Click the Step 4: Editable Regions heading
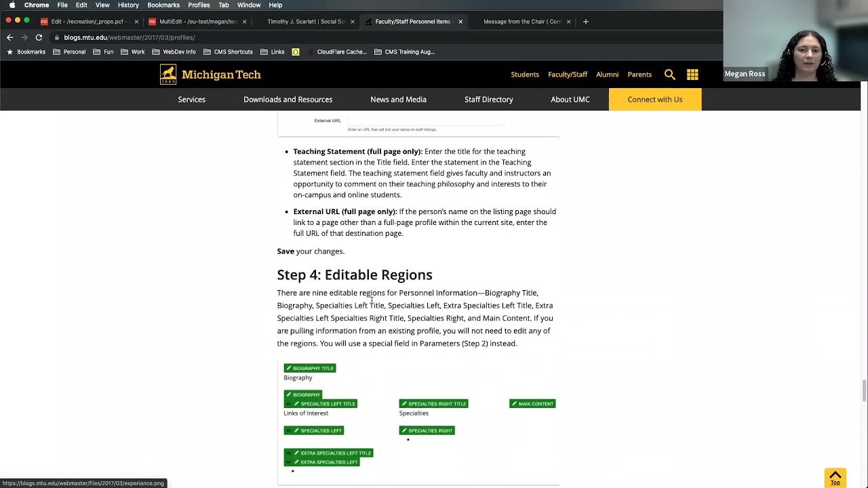The width and height of the screenshot is (868, 488). coord(355,274)
